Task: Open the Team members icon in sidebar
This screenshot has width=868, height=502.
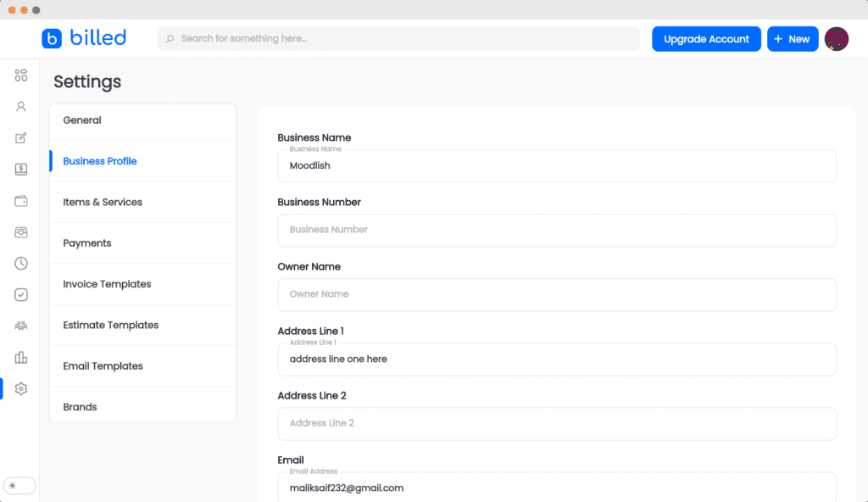Action: [21, 326]
